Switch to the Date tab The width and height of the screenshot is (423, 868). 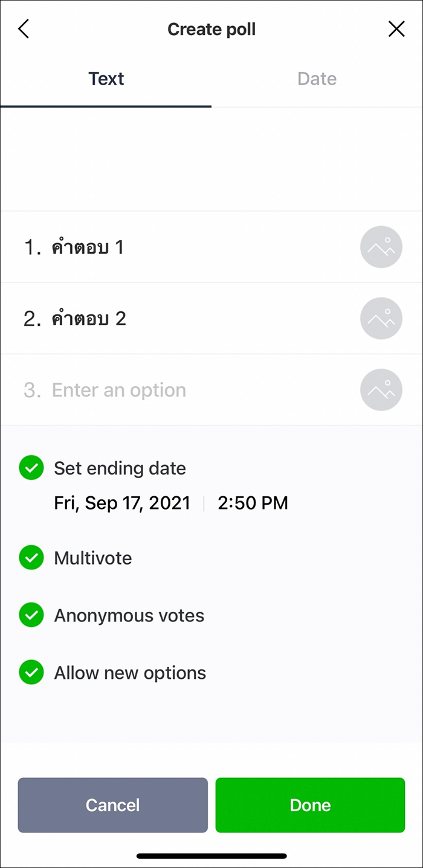[317, 78]
